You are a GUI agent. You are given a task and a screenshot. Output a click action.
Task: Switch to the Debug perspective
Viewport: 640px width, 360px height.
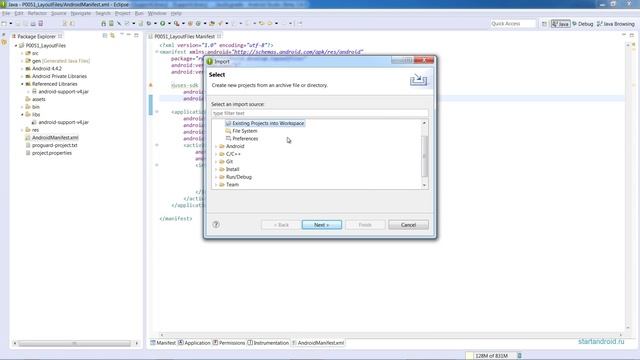tap(582, 24)
